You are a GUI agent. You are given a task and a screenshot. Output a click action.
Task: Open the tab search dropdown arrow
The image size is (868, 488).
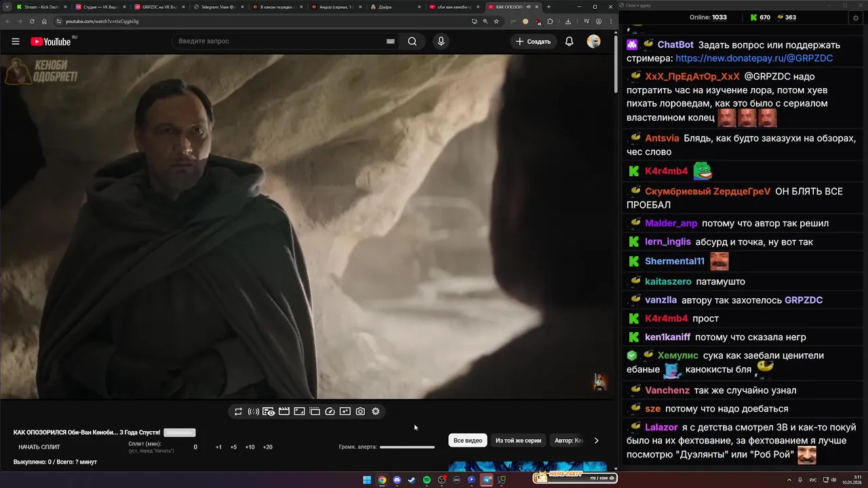point(6,7)
